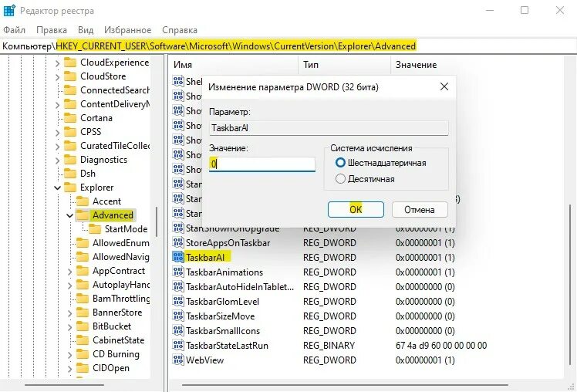Click the Dsh folder icon
The height and width of the screenshot is (392, 577).
coord(70,174)
